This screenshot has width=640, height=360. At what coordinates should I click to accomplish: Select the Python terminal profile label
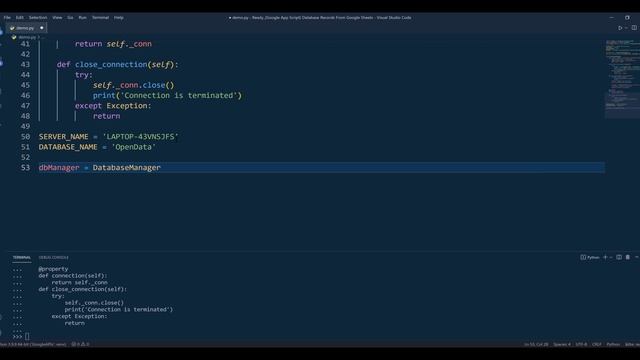click(590, 258)
